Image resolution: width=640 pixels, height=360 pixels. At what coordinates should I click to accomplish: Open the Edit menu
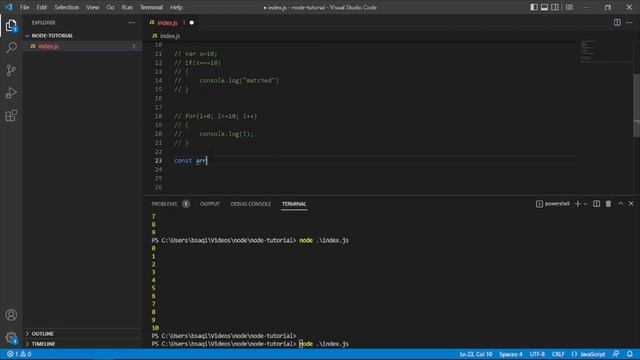(x=42, y=7)
